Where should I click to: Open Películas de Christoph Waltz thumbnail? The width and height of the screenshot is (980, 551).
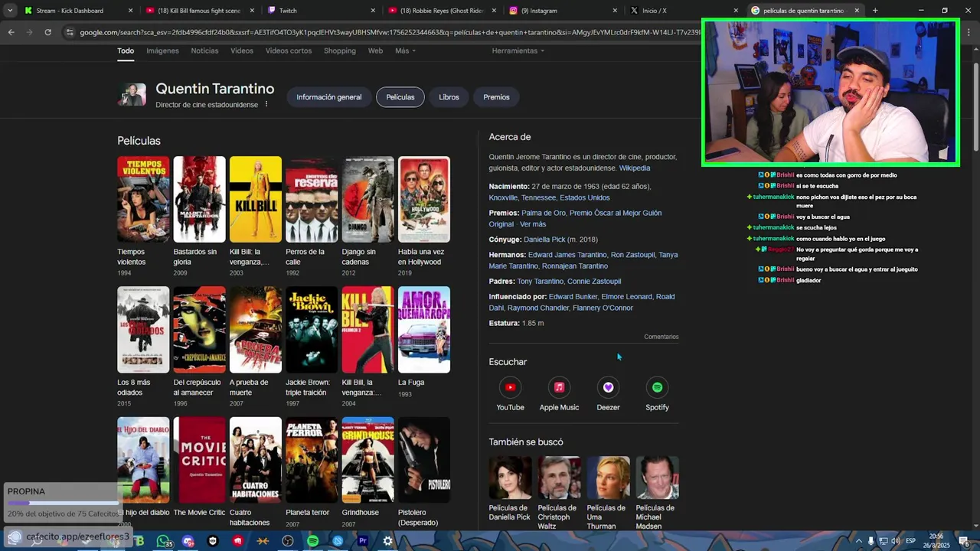click(559, 478)
